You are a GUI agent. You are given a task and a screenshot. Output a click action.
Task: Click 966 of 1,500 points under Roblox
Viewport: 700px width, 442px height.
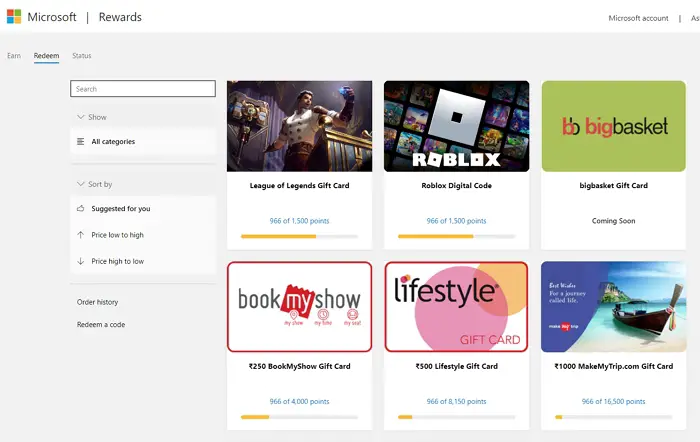457,221
